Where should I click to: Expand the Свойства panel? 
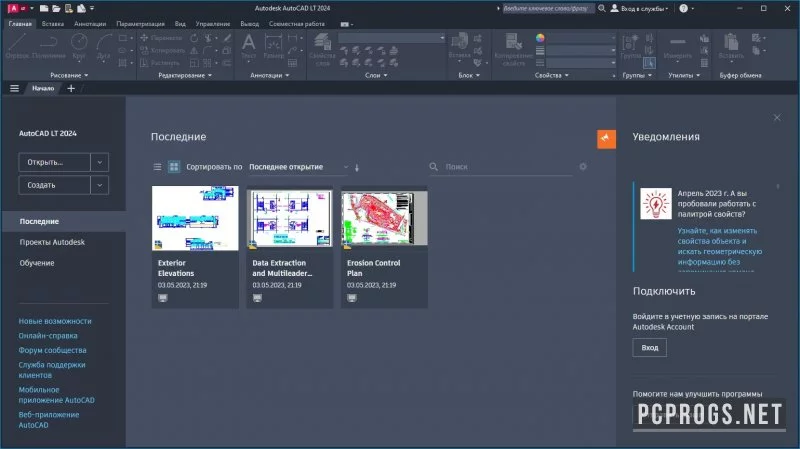[x=552, y=75]
